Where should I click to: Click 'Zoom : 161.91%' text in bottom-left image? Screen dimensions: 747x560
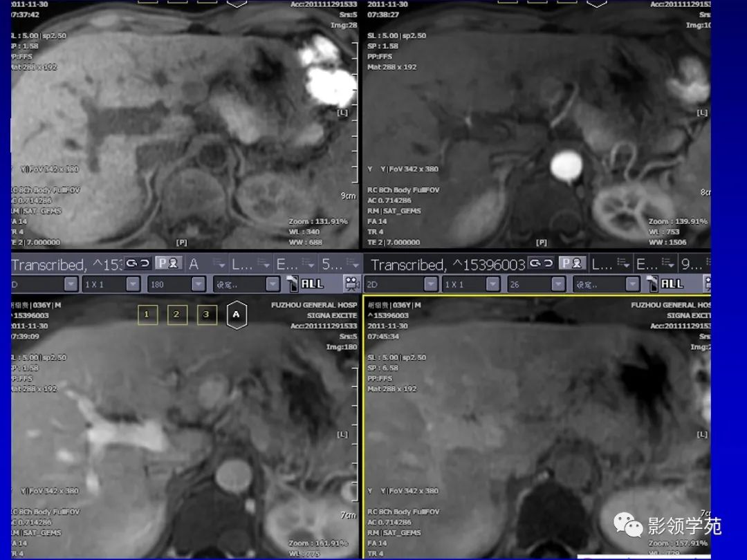click(317, 543)
